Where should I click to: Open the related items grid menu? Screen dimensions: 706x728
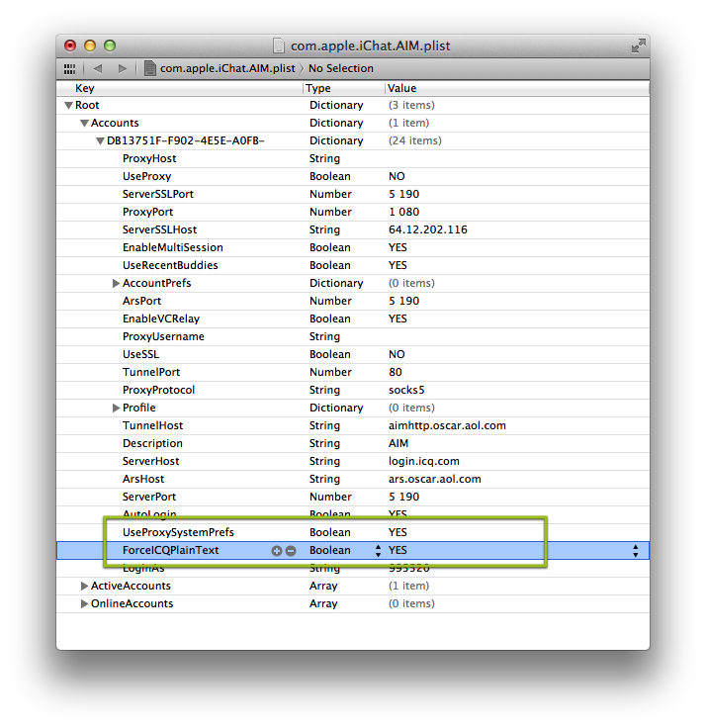tap(69, 68)
